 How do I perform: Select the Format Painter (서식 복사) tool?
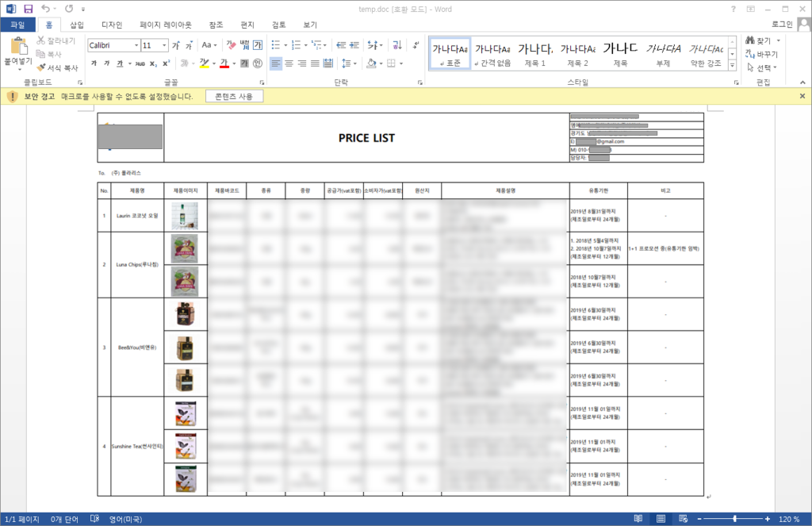pyautogui.click(x=57, y=67)
